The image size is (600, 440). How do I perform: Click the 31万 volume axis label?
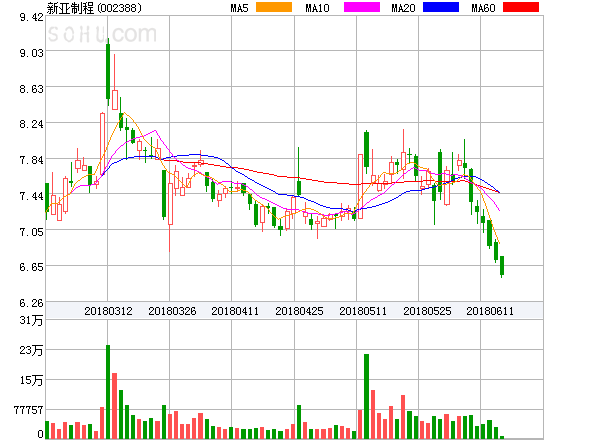pos(31,321)
